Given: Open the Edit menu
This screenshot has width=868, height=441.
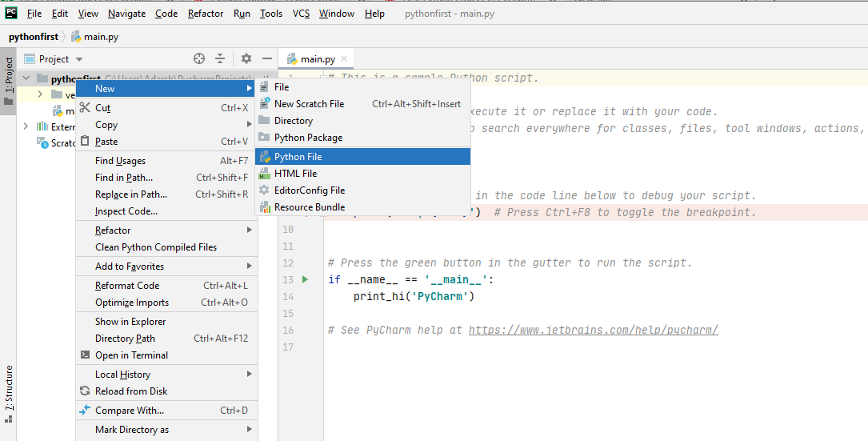Looking at the screenshot, I should 60,14.
